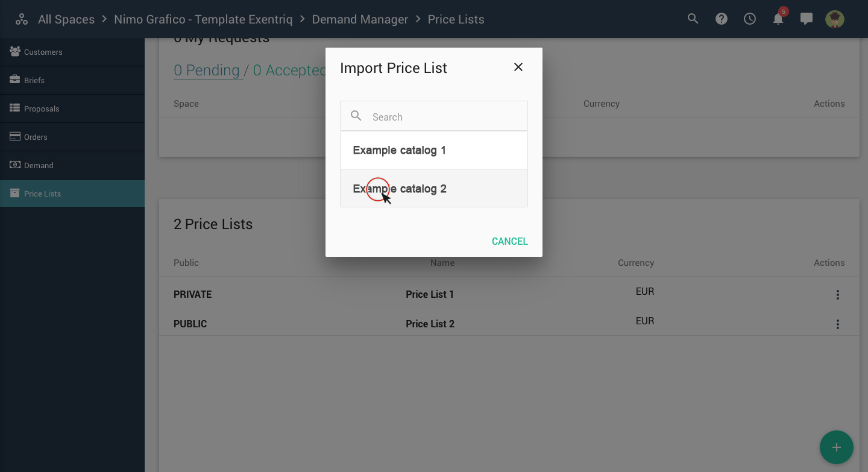Click the user avatar in header
This screenshot has width=868, height=472.
835,19
